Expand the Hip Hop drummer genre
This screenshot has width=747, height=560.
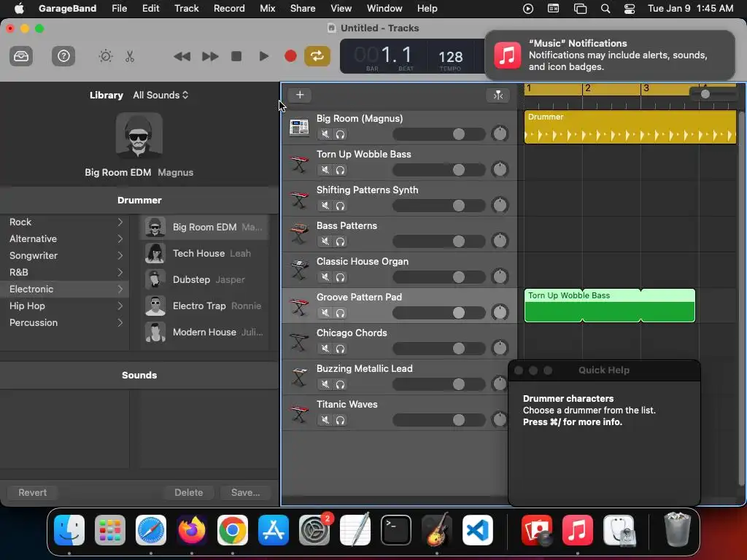64,306
